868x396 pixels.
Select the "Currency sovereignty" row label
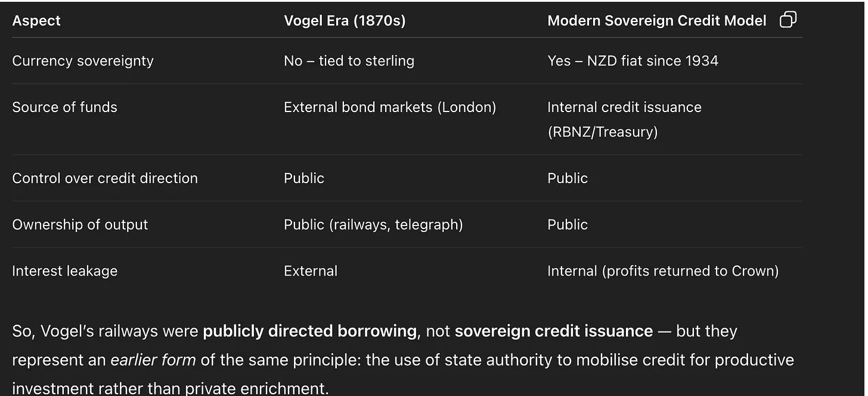[x=83, y=61]
